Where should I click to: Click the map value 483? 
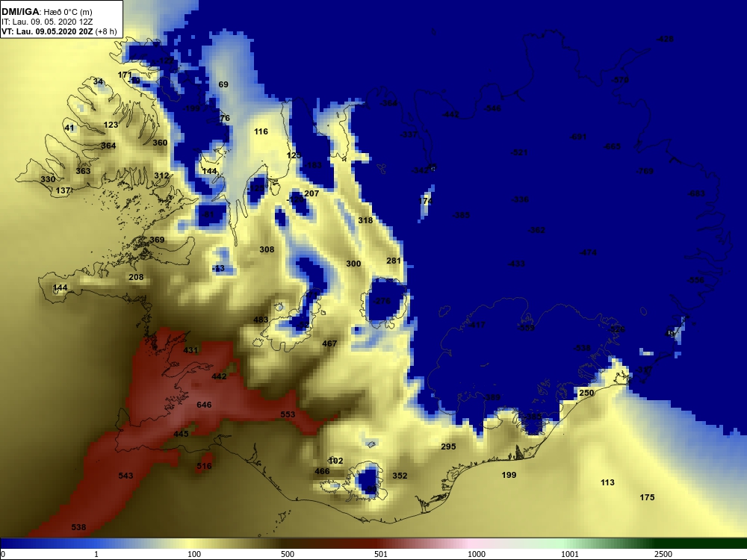point(261,320)
